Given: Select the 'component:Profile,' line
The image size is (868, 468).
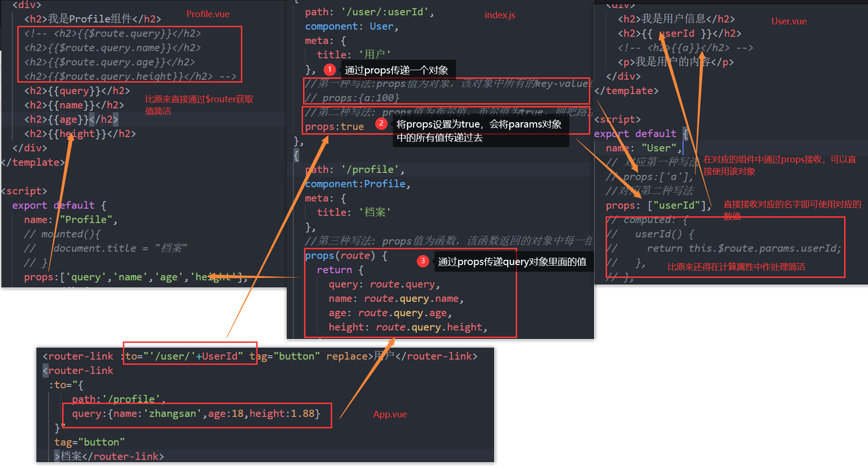Looking at the screenshot, I should click(x=358, y=184).
